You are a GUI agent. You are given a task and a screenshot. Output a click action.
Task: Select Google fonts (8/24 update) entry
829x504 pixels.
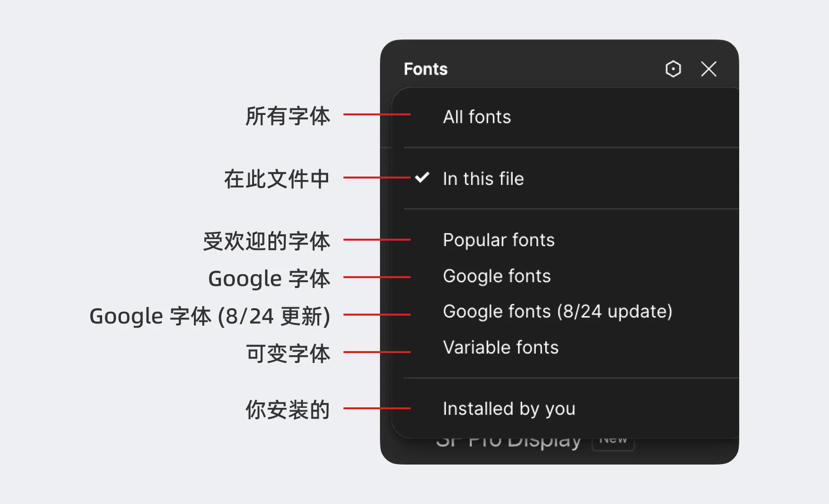(x=557, y=312)
